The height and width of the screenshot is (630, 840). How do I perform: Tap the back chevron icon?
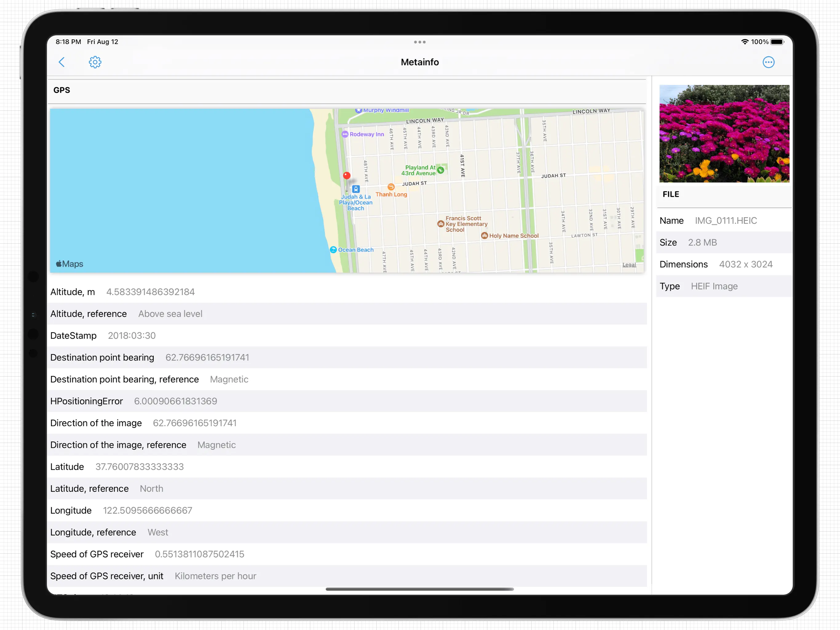[x=61, y=62]
